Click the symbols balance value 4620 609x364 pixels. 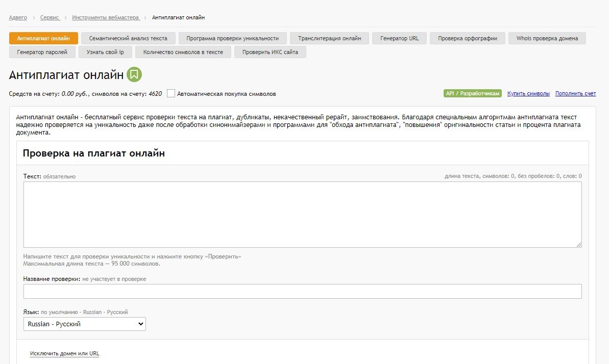(x=155, y=94)
